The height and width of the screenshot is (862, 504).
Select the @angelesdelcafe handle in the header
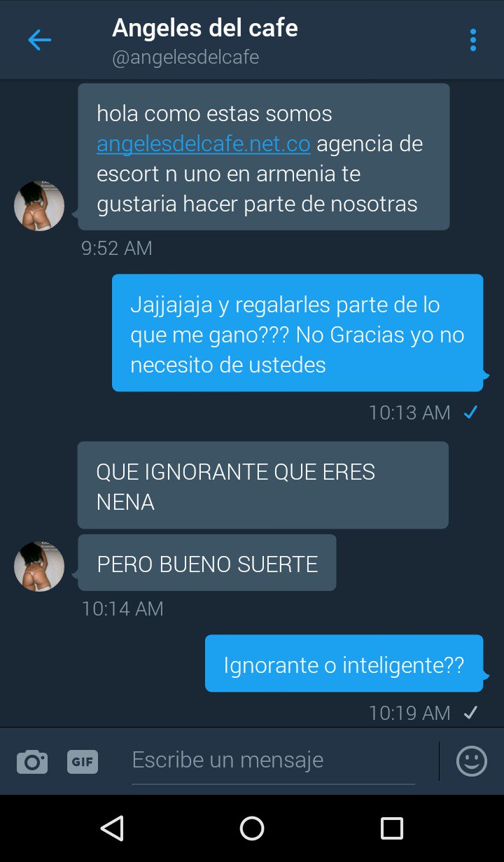point(185,57)
